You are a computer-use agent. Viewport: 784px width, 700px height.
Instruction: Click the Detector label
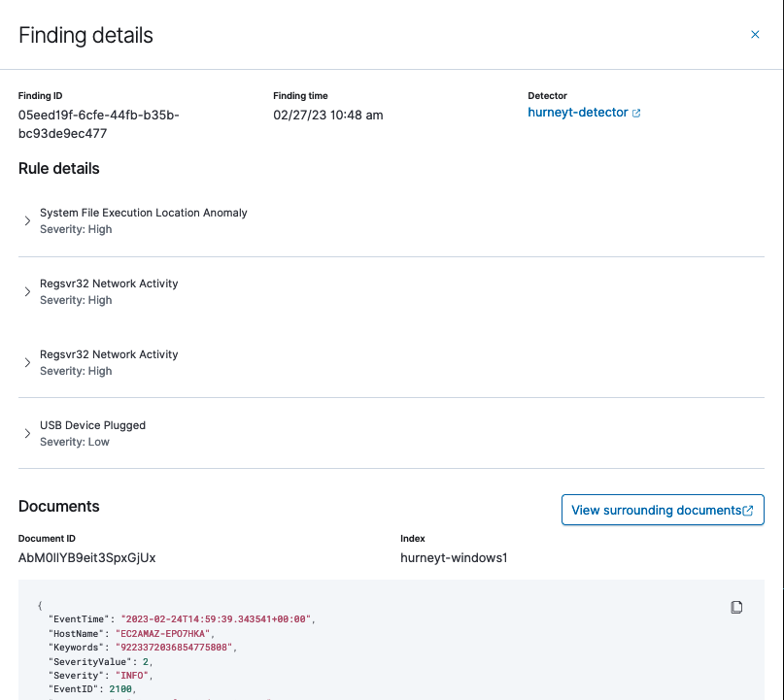pyautogui.click(x=548, y=96)
